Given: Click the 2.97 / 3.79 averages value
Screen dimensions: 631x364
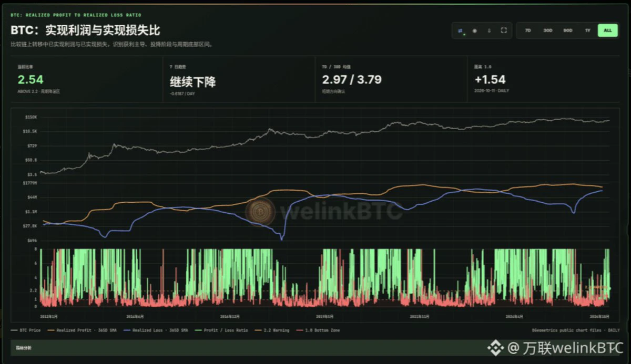Looking at the screenshot, I should (352, 80).
